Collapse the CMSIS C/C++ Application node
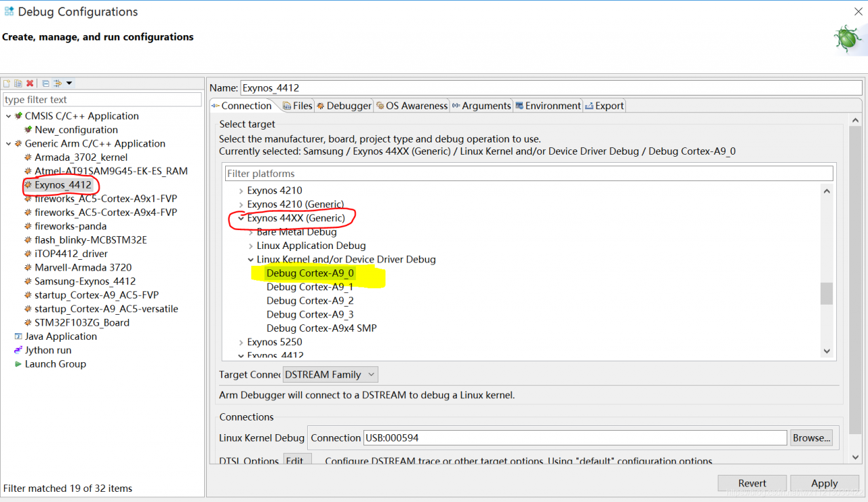The width and height of the screenshot is (868, 502). click(8, 116)
